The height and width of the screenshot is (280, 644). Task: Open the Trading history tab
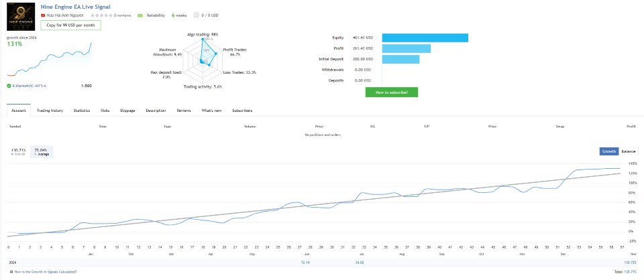[x=50, y=111]
